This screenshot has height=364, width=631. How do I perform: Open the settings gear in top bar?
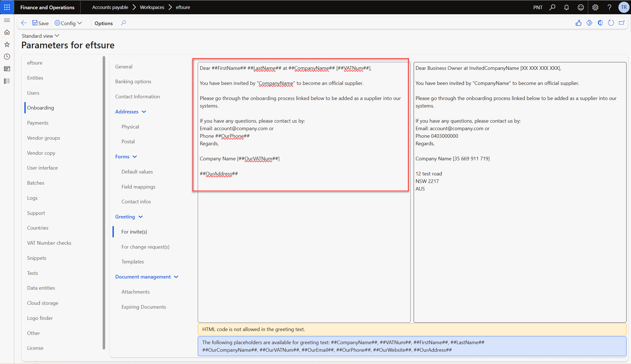click(595, 7)
